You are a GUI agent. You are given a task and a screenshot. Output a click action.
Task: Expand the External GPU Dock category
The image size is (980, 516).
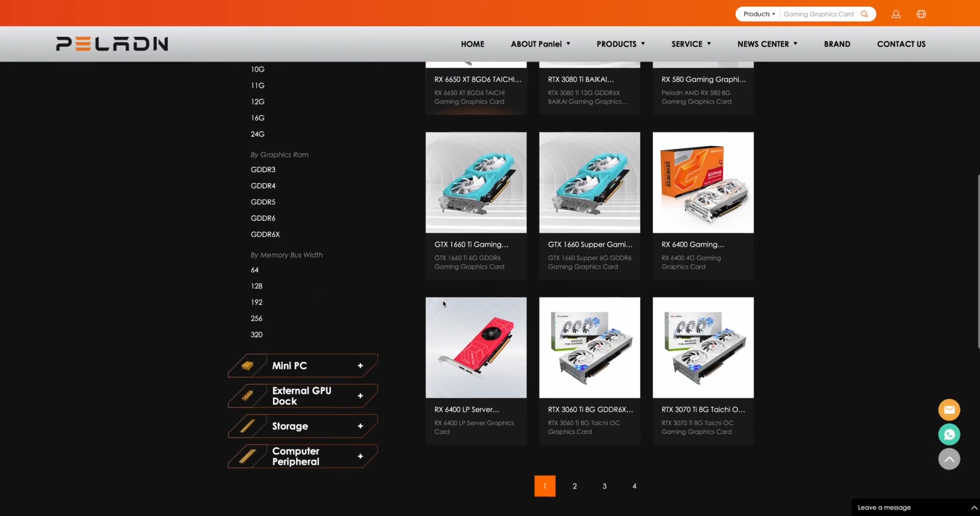point(360,396)
